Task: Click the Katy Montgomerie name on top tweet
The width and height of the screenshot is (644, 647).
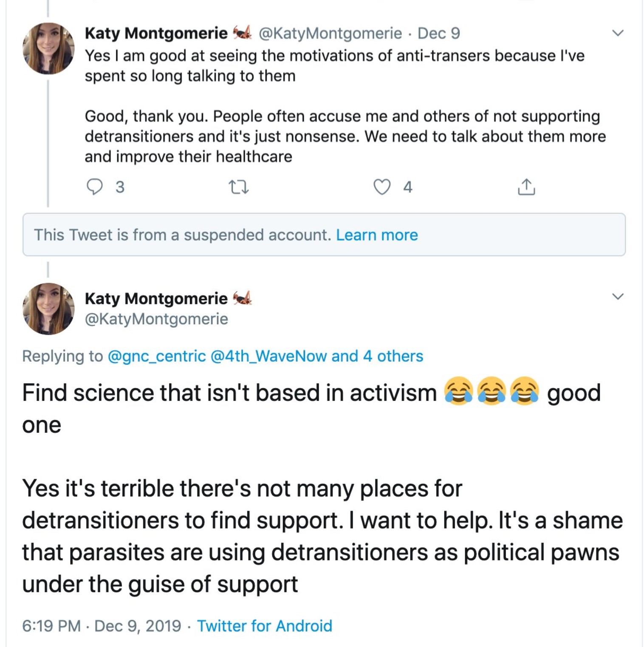Action: coord(156,33)
